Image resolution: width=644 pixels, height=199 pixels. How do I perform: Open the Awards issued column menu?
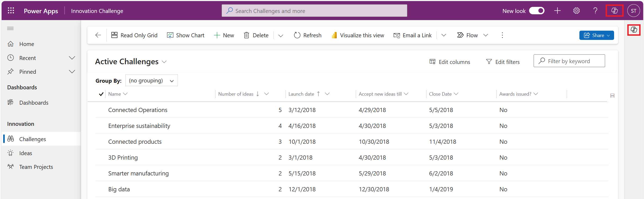[536, 94]
